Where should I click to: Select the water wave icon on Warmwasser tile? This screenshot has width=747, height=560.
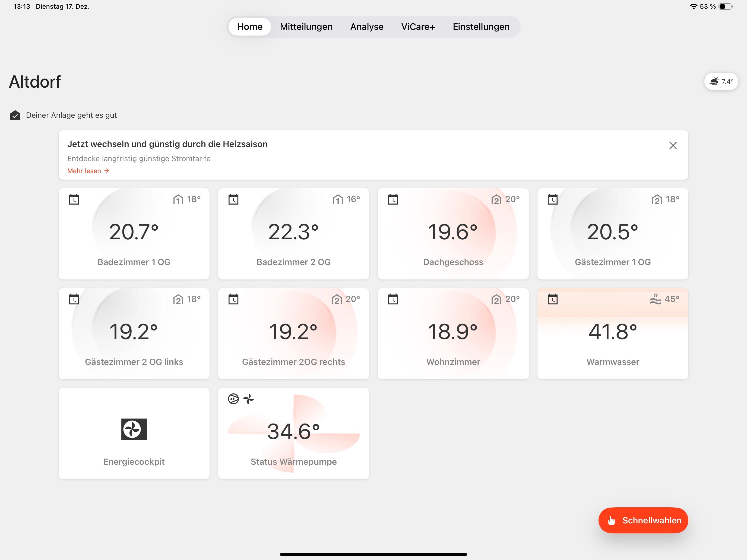656,298
